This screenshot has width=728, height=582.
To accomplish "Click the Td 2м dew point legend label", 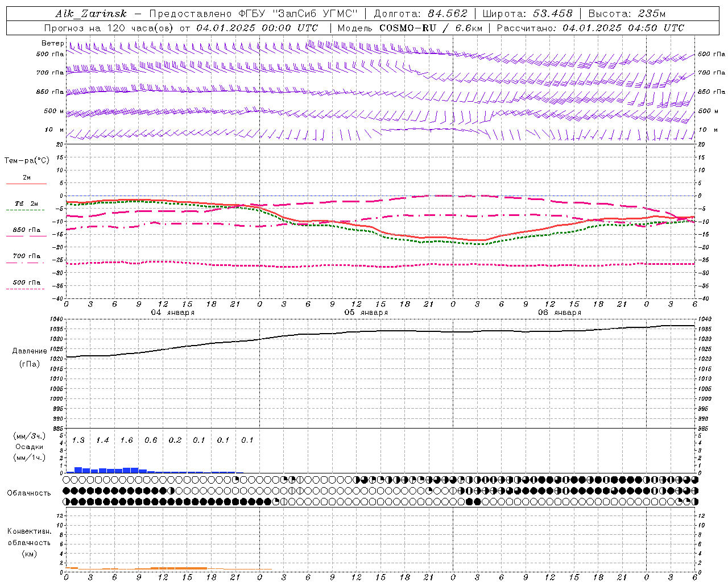I will point(26,203).
